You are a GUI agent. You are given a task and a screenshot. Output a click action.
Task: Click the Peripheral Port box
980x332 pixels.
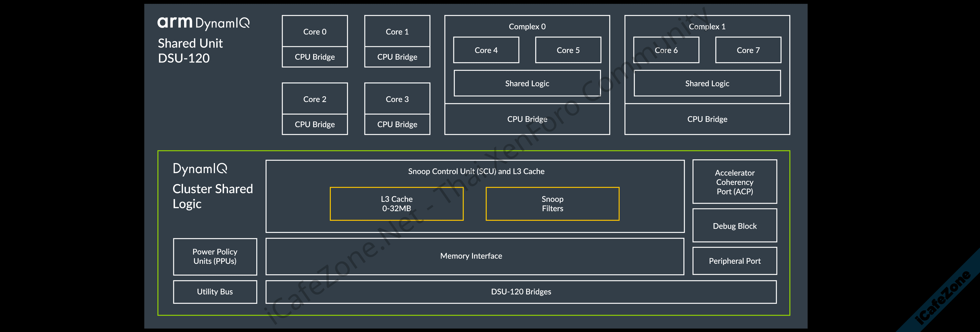[734, 261]
